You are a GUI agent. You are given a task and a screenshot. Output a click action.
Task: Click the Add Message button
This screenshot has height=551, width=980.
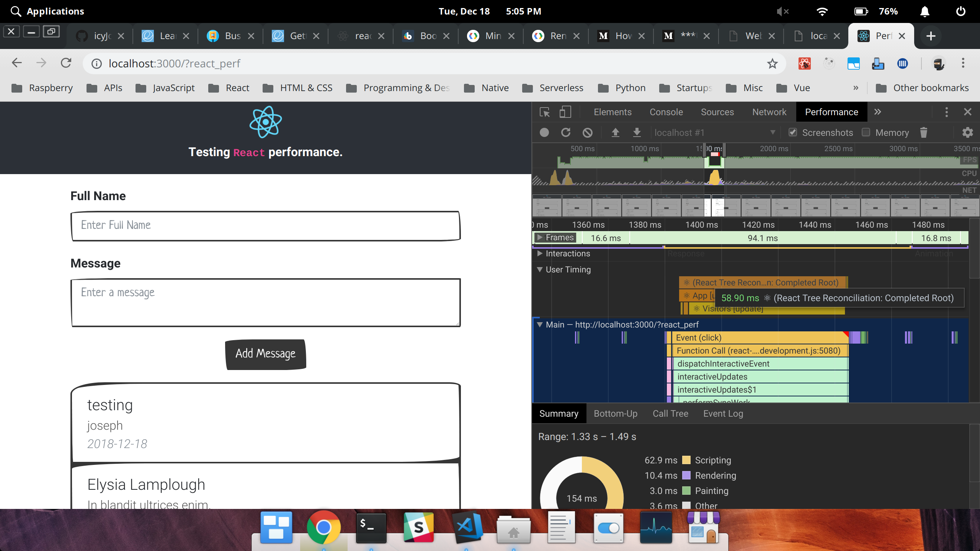pyautogui.click(x=265, y=353)
